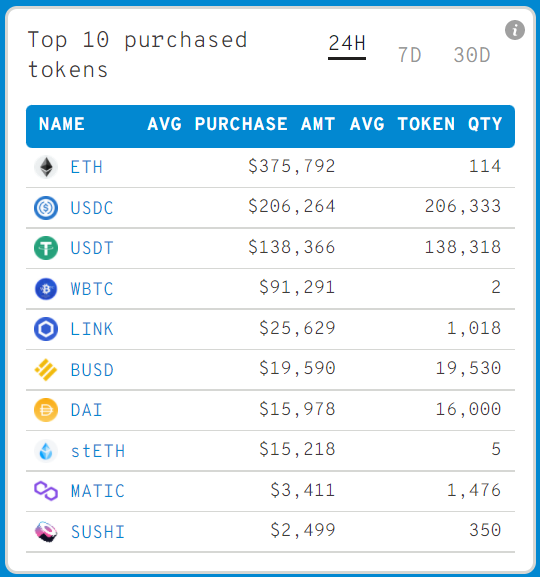Switch to the 7D time range
This screenshot has height=577, width=540.
(x=409, y=56)
